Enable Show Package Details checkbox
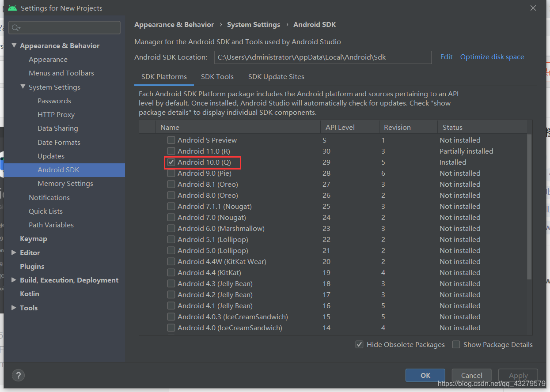Viewport: 550px width, 392px height. coord(456,344)
